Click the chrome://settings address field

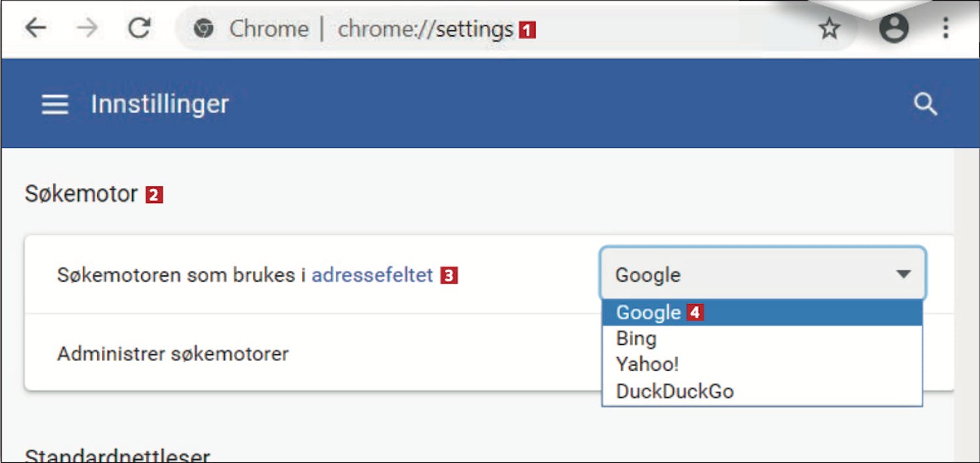pyautogui.click(x=425, y=29)
